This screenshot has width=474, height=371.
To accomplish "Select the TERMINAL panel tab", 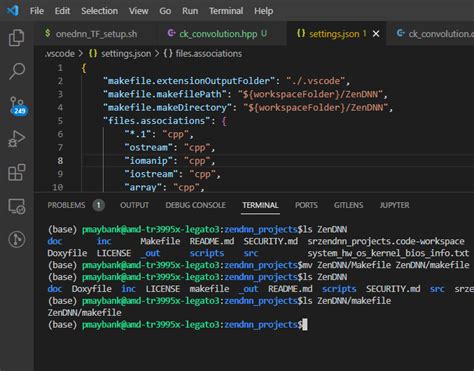I will click(260, 205).
